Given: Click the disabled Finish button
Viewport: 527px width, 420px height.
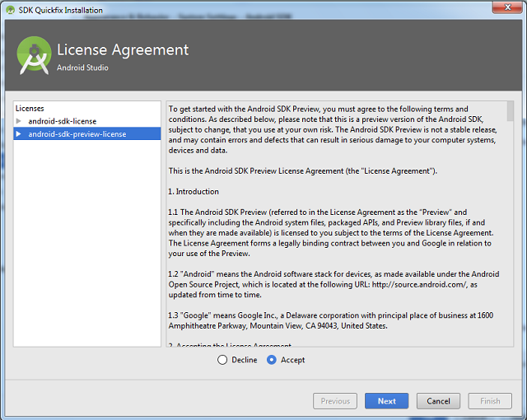Looking at the screenshot, I should click(490, 401).
